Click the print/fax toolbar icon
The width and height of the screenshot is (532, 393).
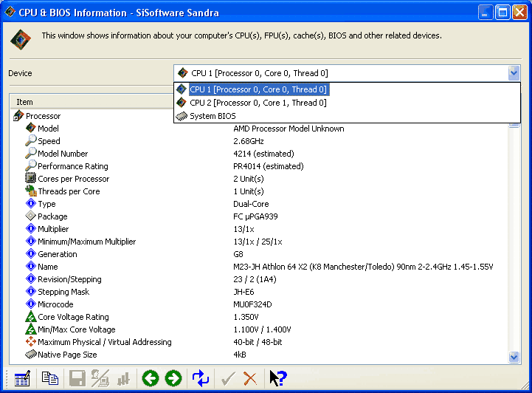100,378
